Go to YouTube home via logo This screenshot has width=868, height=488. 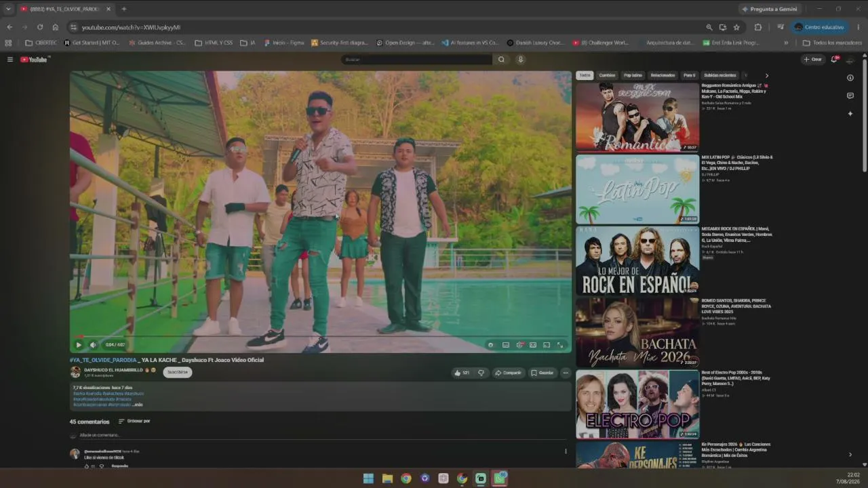click(35, 60)
